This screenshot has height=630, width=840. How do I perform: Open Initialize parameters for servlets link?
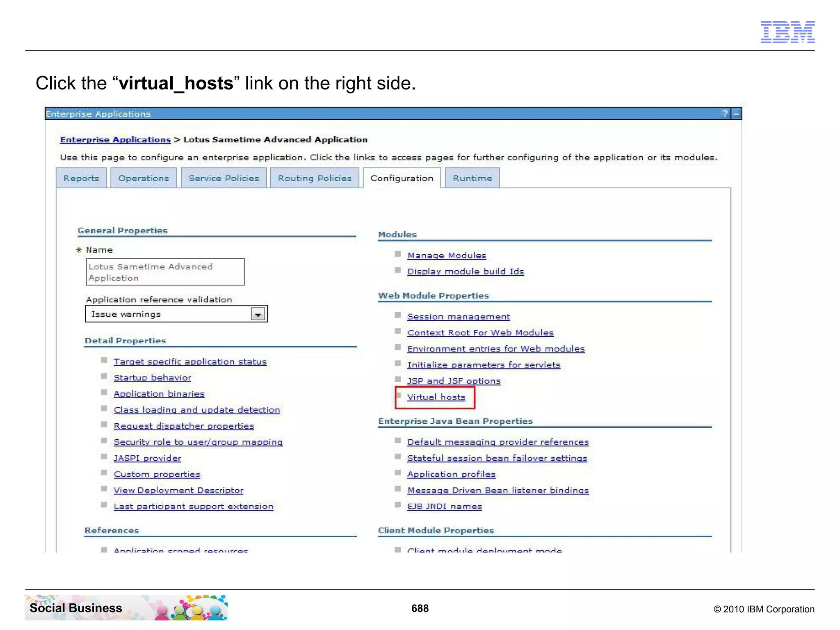pyautogui.click(x=484, y=365)
